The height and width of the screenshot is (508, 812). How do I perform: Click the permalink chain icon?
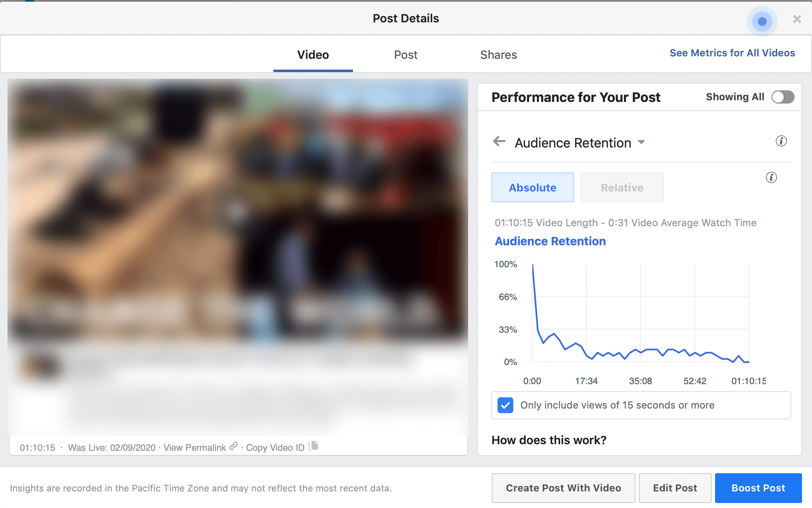233,446
